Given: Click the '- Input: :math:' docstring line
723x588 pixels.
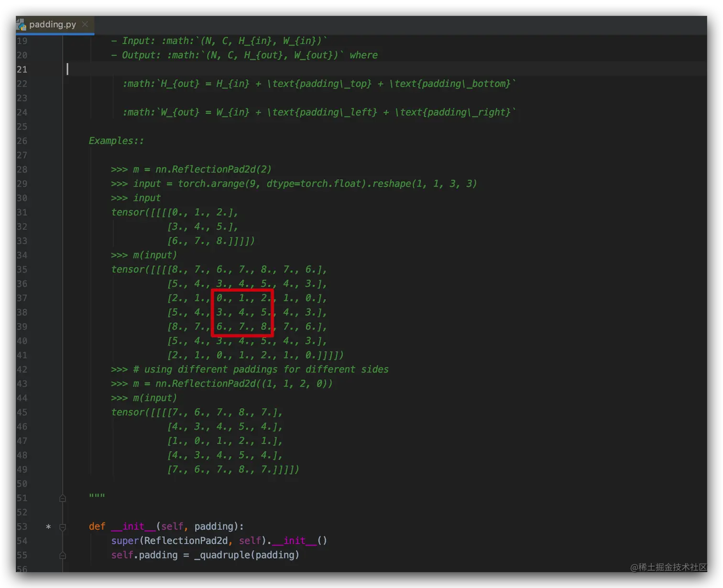Looking at the screenshot, I should coord(219,41).
